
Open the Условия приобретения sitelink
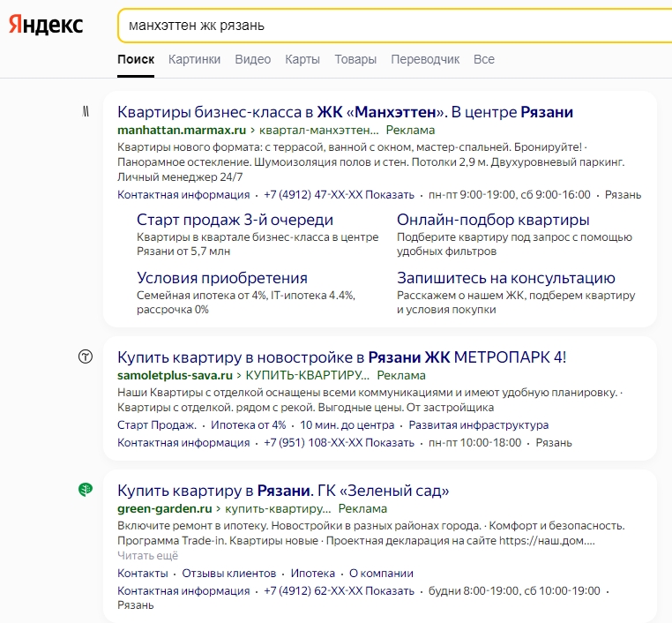click(x=221, y=278)
